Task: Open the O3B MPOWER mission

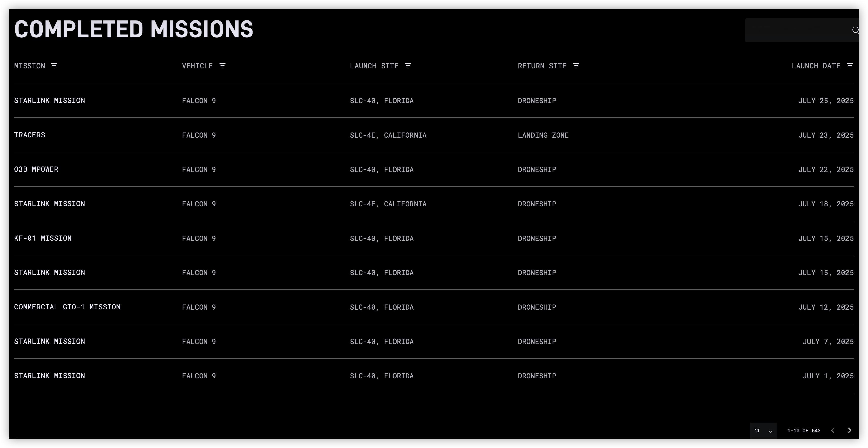Action: 434,169
